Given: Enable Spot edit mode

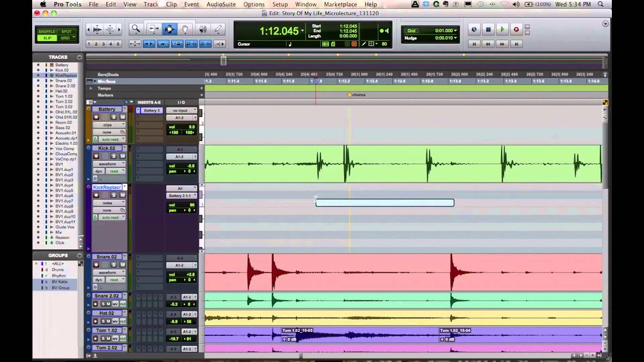Looking at the screenshot, I should [x=66, y=32].
